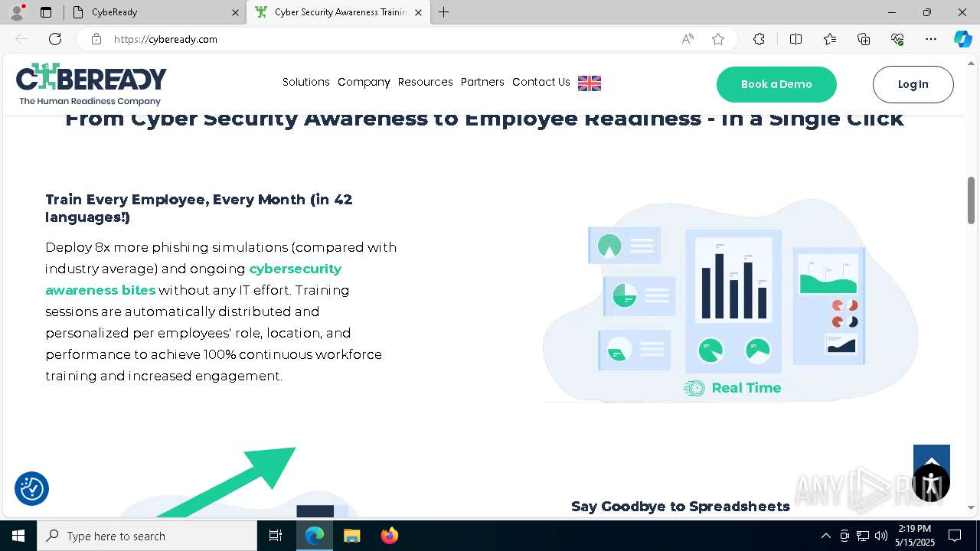Open the accessibility options widget

point(931,483)
